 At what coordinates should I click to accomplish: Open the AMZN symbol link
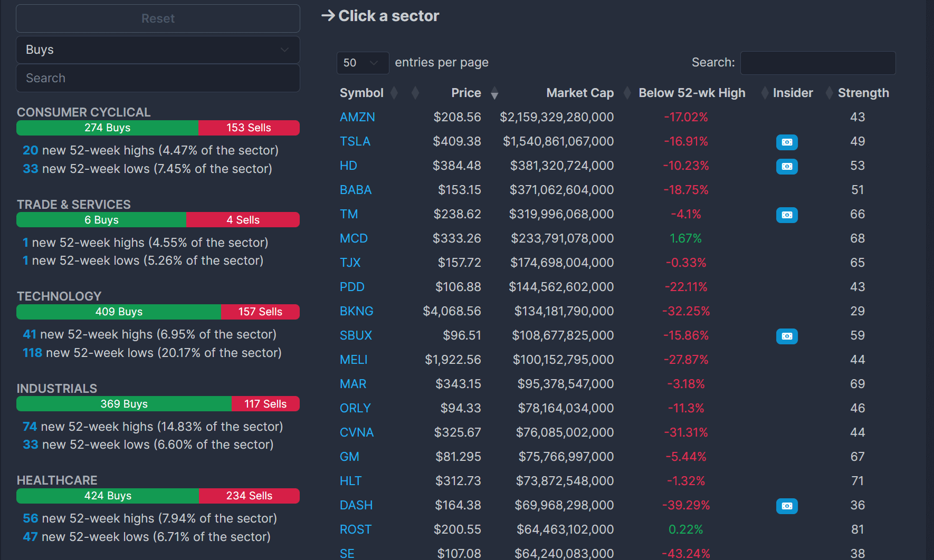click(x=357, y=117)
